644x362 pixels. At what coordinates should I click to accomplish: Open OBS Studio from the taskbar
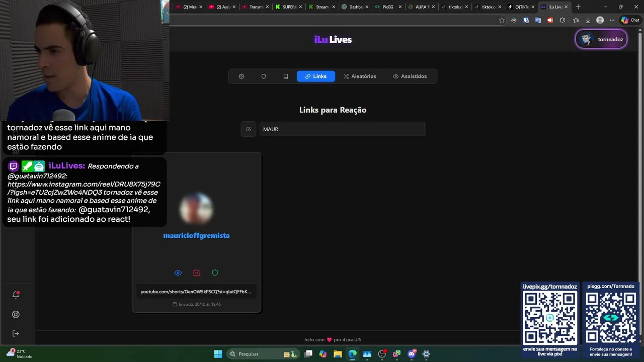point(382,354)
